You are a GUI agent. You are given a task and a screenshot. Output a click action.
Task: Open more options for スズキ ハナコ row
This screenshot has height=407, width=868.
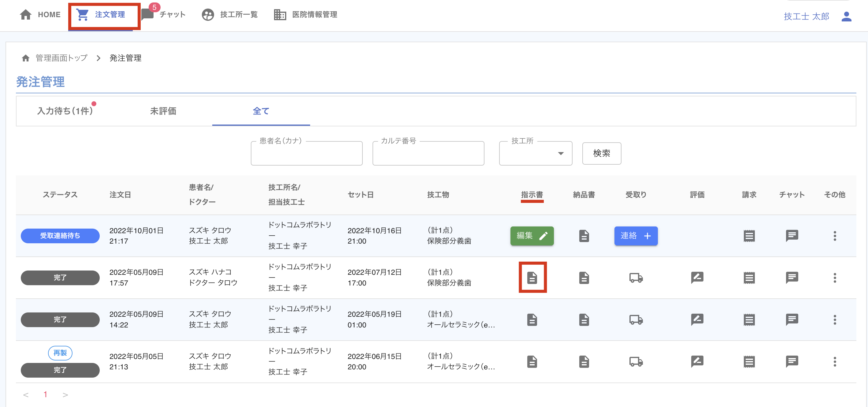pyautogui.click(x=835, y=278)
